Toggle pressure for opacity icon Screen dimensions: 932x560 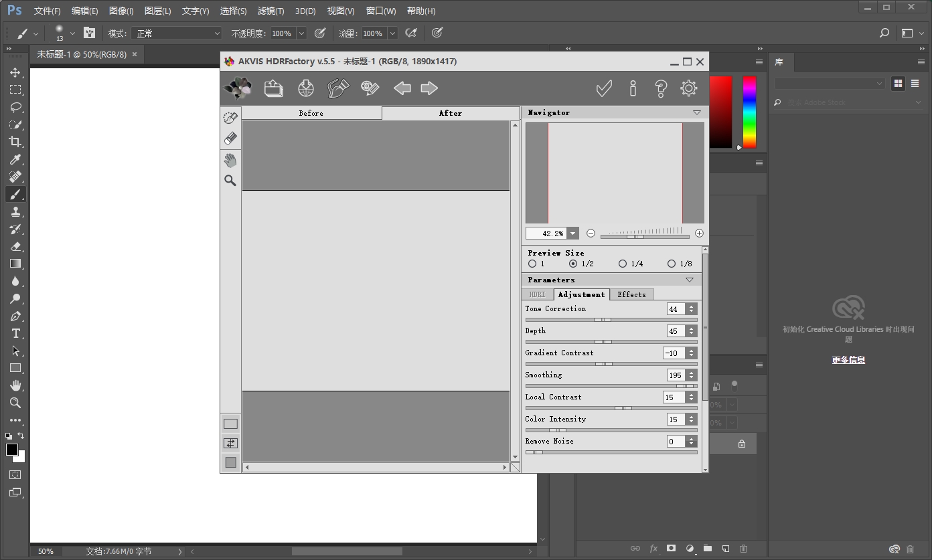tap(320, 33)
